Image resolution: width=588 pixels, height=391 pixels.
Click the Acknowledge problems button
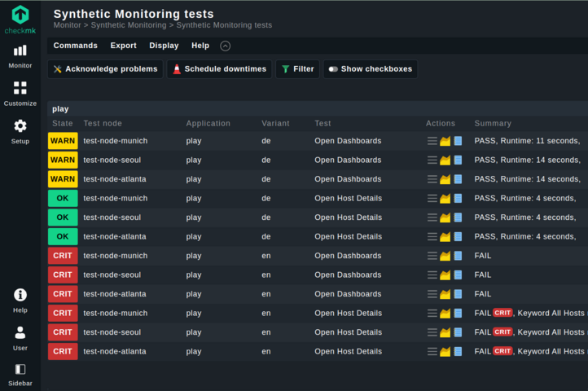(x=105, y=69)
